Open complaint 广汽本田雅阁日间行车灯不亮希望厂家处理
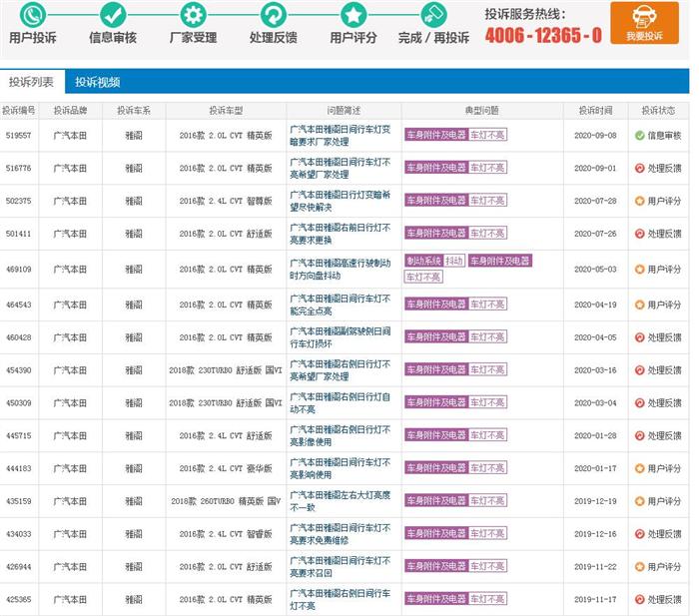 click(x=341, y=168)
